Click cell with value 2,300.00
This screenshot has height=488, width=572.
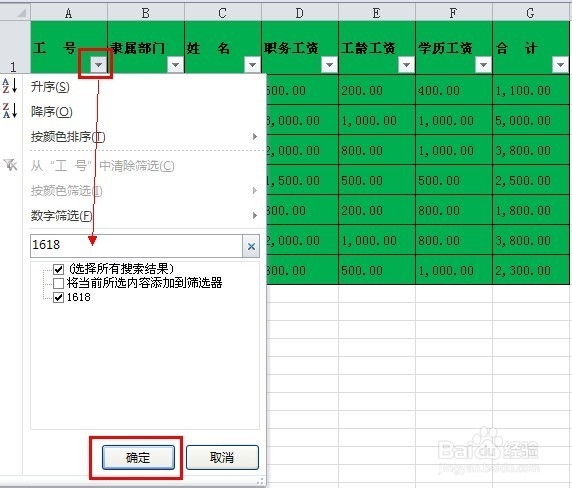coord(531,270)
